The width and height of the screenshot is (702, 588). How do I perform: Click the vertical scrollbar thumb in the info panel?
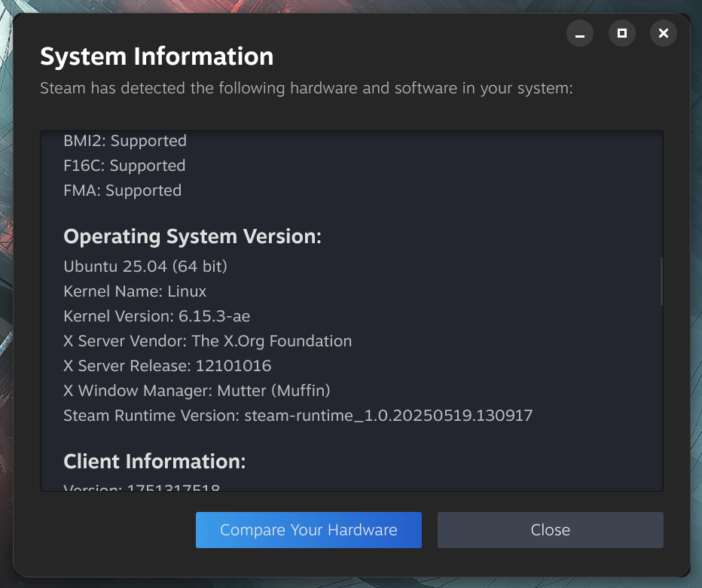(x=662, y=282)
